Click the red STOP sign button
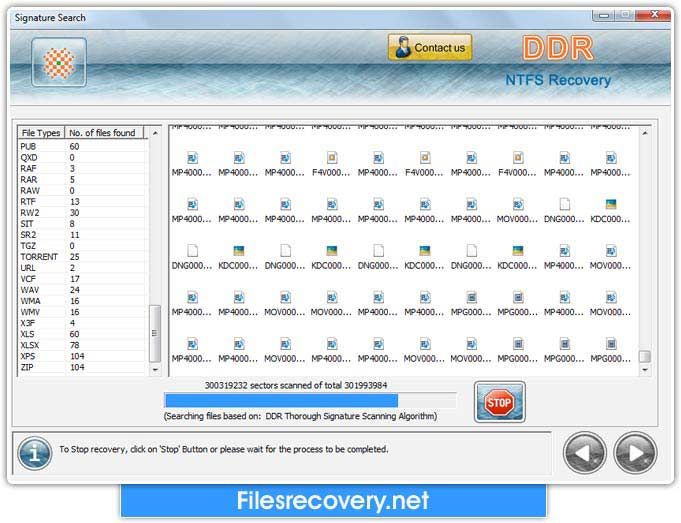This screenshot has width=681, height=523. (x=499, y=402)
